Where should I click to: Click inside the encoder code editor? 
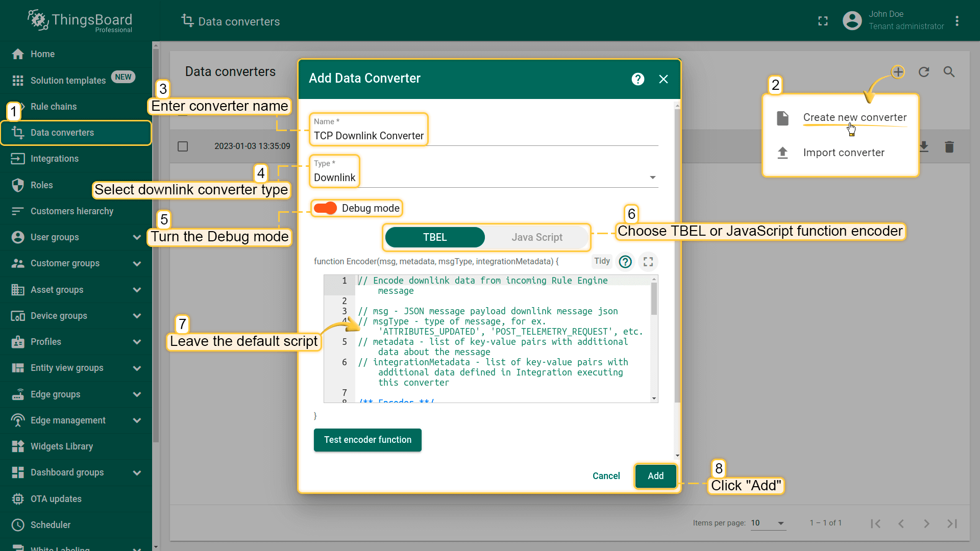click(x=503, y=339)
